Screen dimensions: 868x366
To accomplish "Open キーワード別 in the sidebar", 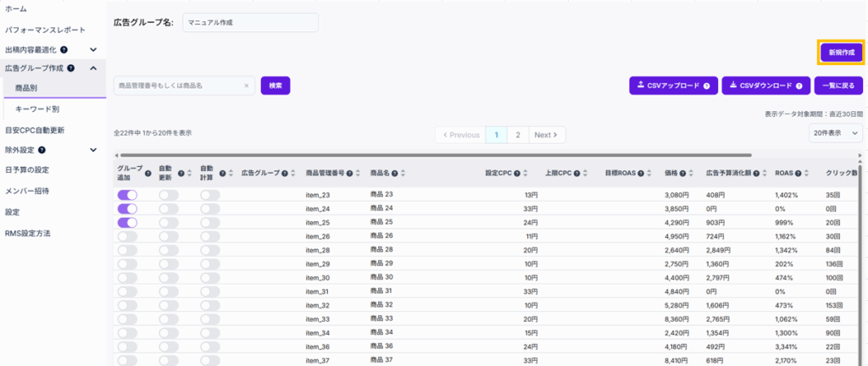I will pyautogui.click(x=37, y=109).
